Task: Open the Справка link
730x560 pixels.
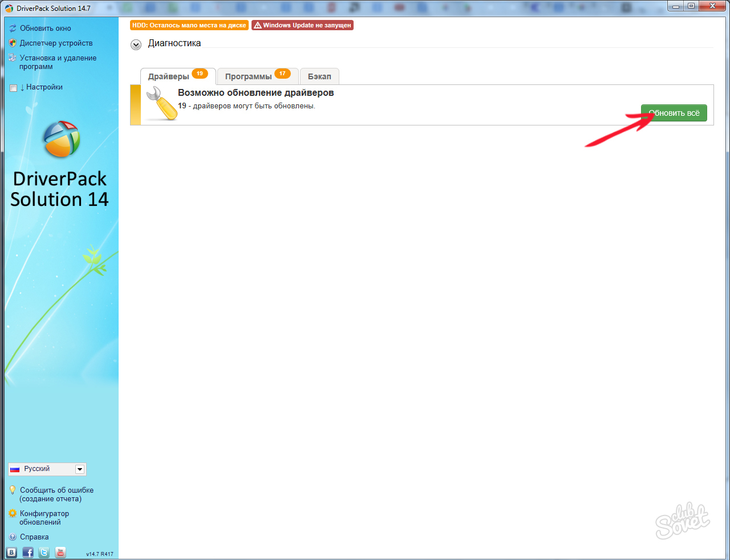Action: click(x=34, y=537)
